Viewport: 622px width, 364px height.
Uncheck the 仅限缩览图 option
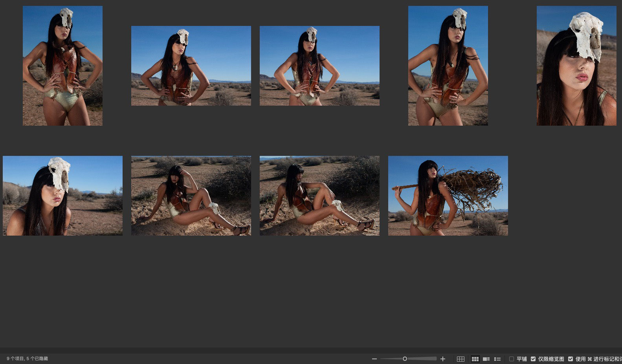(533, 359)
